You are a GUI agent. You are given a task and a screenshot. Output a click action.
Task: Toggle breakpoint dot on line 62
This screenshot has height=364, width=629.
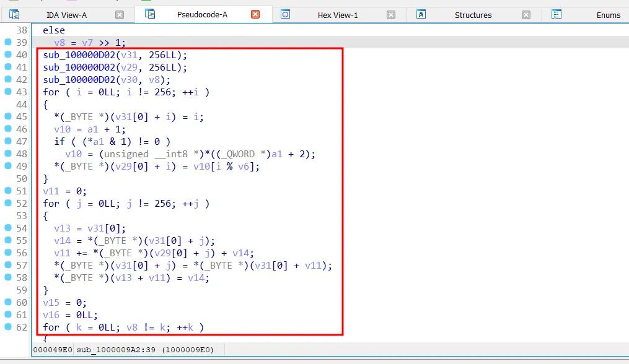click(x=8, y=327)
